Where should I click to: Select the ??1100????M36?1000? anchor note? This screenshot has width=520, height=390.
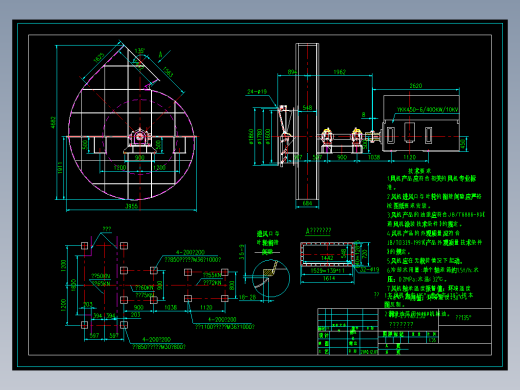[x=225, y=327]
